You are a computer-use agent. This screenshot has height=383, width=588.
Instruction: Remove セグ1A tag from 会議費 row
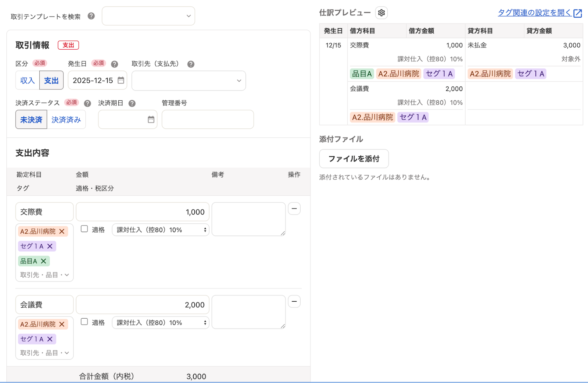[x=50, y=339]
